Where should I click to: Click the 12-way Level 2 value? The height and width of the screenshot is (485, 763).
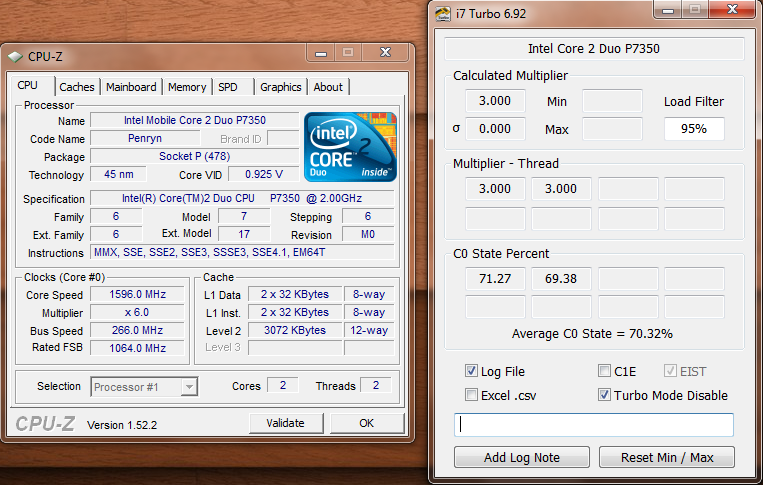[369, 330]
